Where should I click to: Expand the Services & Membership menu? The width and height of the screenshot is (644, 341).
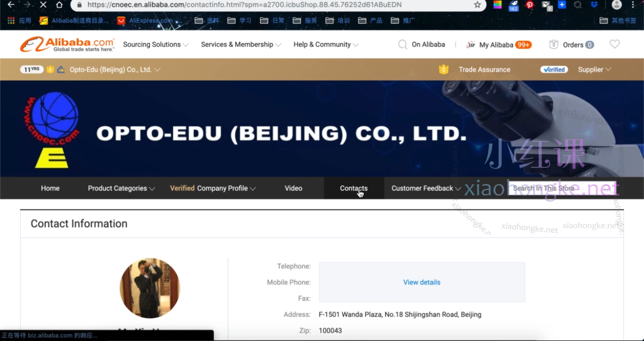tap(241, 45)
